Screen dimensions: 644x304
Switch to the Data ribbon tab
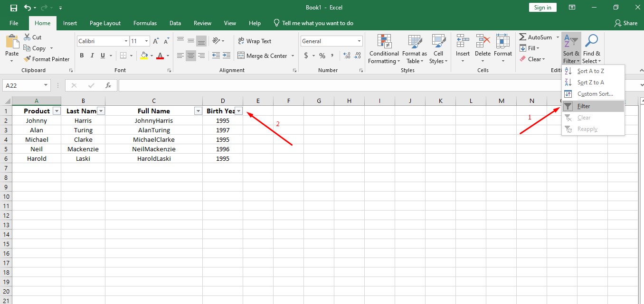175,23
